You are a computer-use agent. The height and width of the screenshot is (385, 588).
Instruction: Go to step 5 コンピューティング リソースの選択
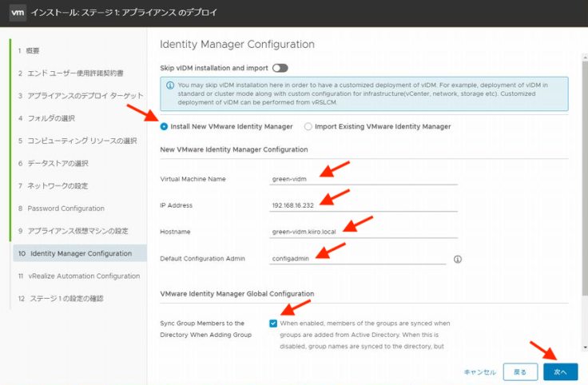coord(79,141)
